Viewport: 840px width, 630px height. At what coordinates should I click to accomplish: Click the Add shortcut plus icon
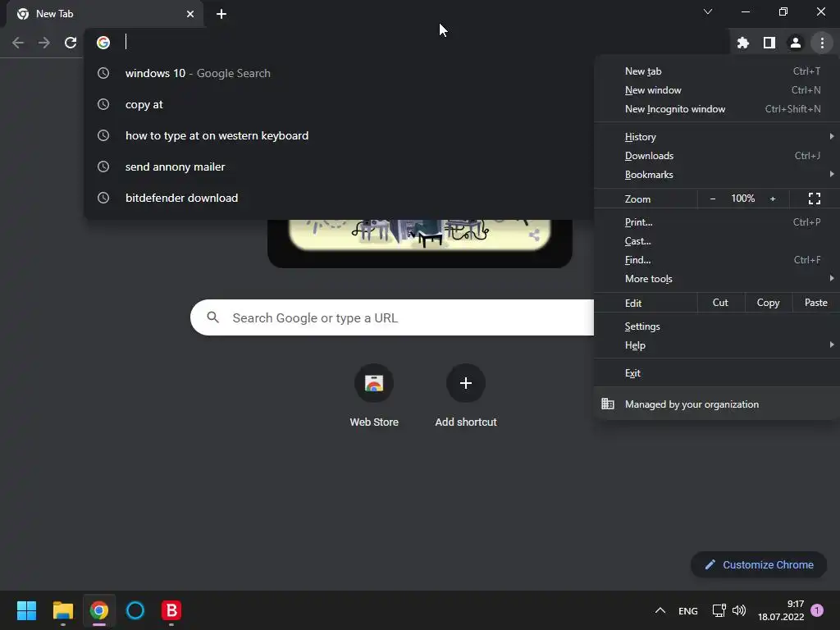466,383
